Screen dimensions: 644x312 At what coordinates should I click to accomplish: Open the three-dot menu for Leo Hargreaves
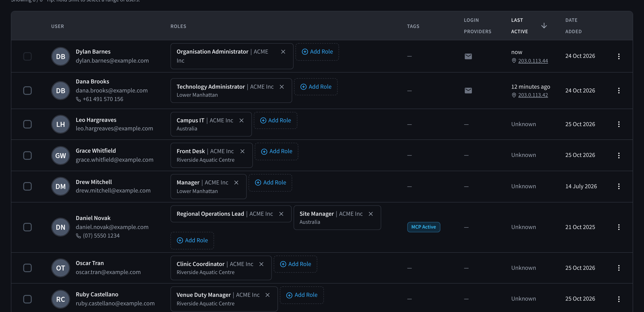[619, 124]
